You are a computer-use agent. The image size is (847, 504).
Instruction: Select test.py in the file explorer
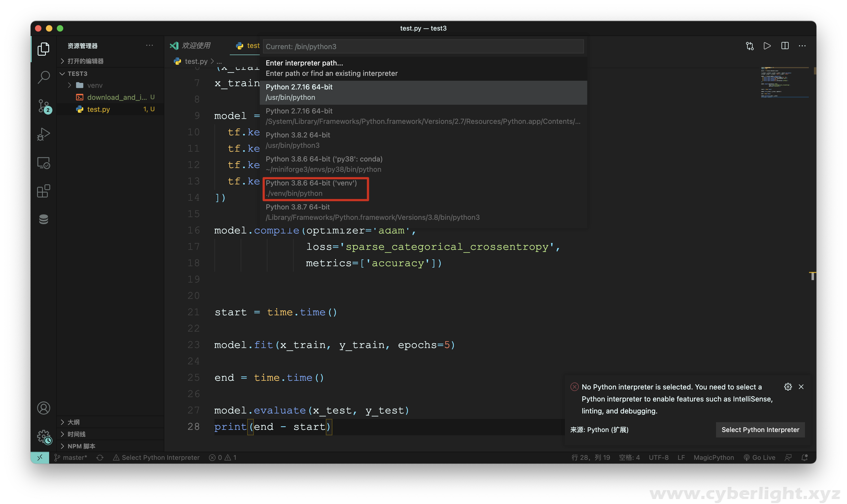coord(111,109)
